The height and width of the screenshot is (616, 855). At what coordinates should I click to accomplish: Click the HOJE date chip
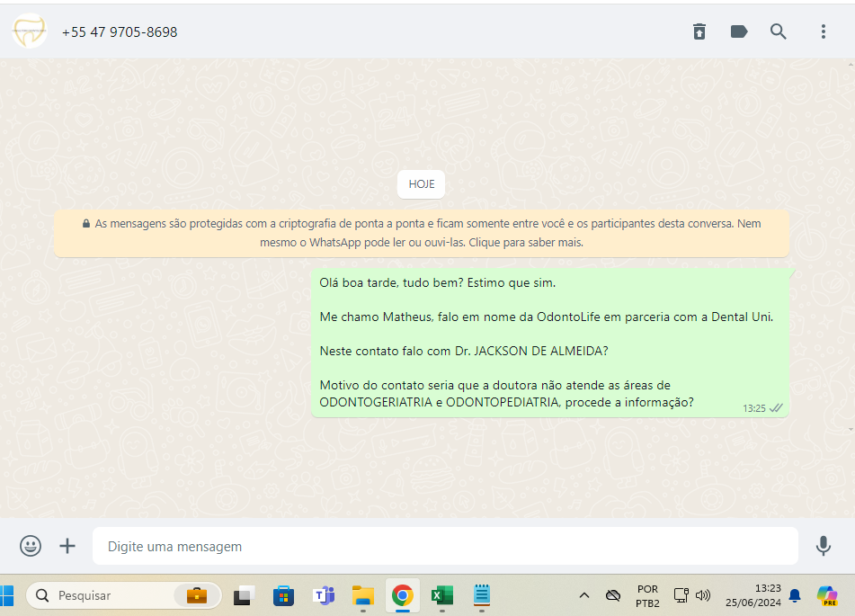tap(421, 184)
